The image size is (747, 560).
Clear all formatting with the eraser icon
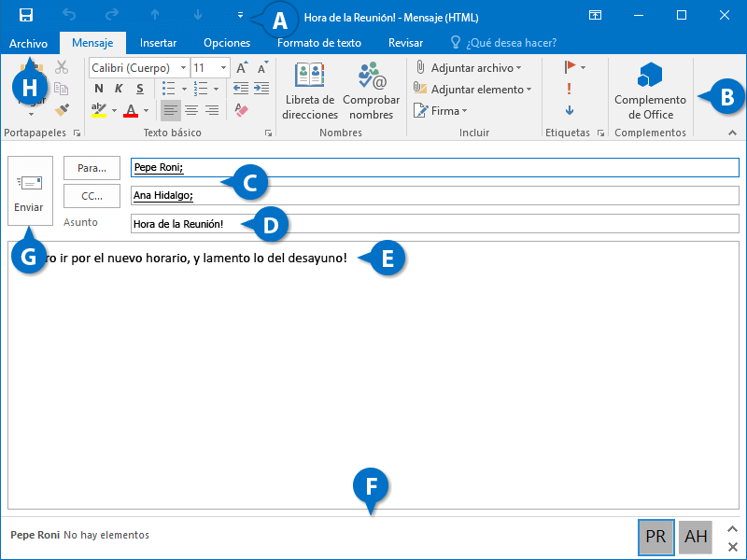pos(242,110)
